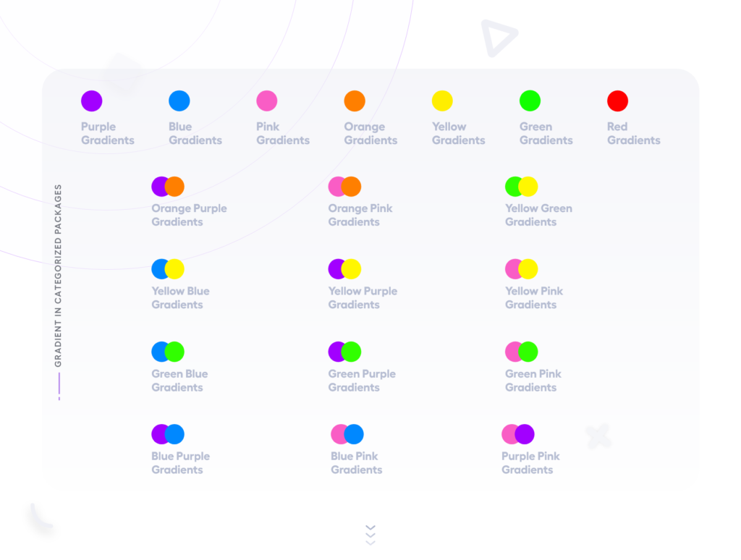
Task: Select the Yellow Pink overlapping circles icon
Action: point(521,269)
